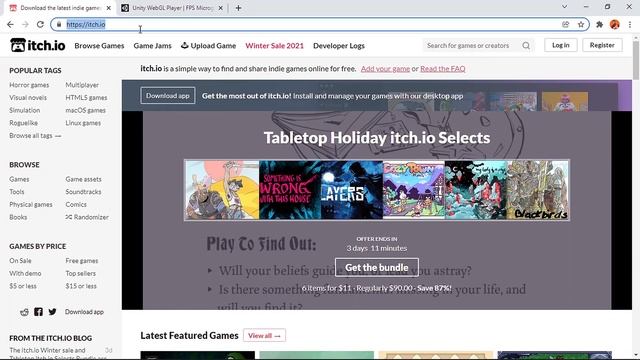Browse Books category
The width and height of the screenshot is (640, 360).
[x=18, y=217]
